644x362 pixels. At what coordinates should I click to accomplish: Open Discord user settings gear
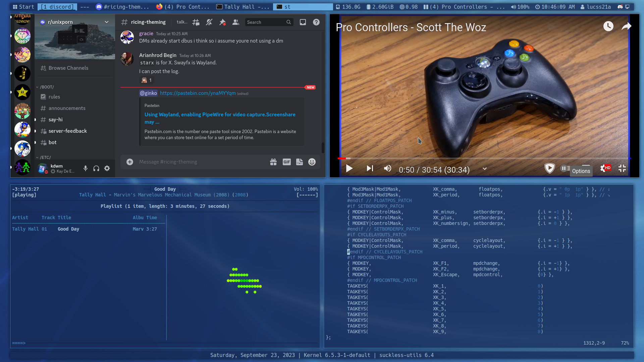(107, 169)
